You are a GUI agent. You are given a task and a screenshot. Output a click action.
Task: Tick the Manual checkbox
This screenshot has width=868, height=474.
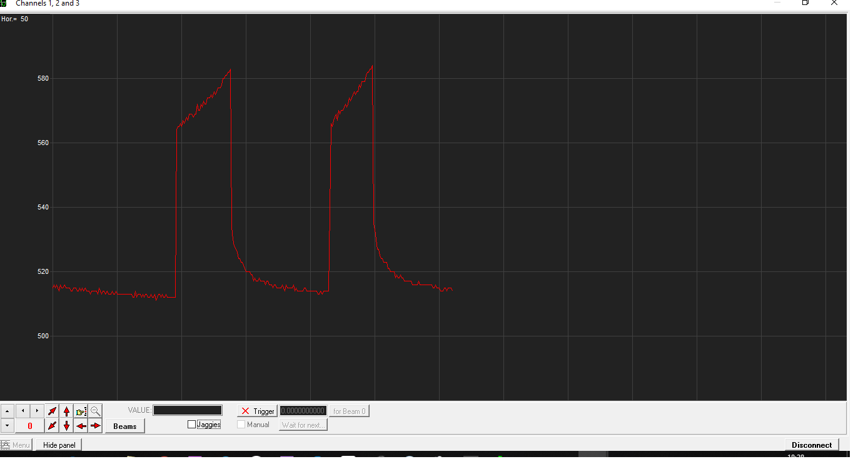pyautogui.click(x=241, y=425)
